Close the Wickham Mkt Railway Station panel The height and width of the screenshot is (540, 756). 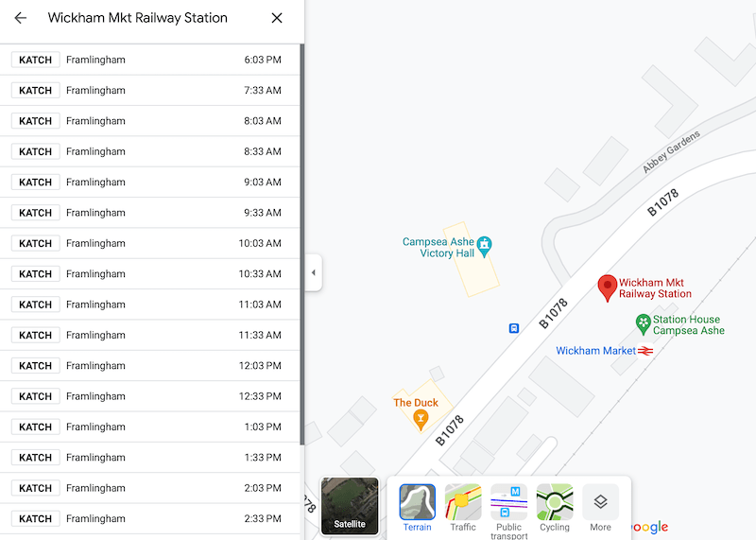pos(277,18)
